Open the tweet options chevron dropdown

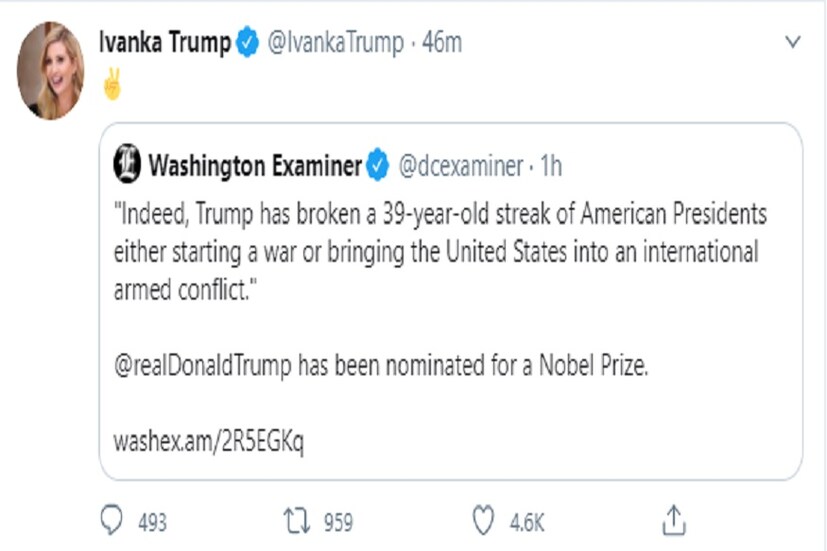793,42
